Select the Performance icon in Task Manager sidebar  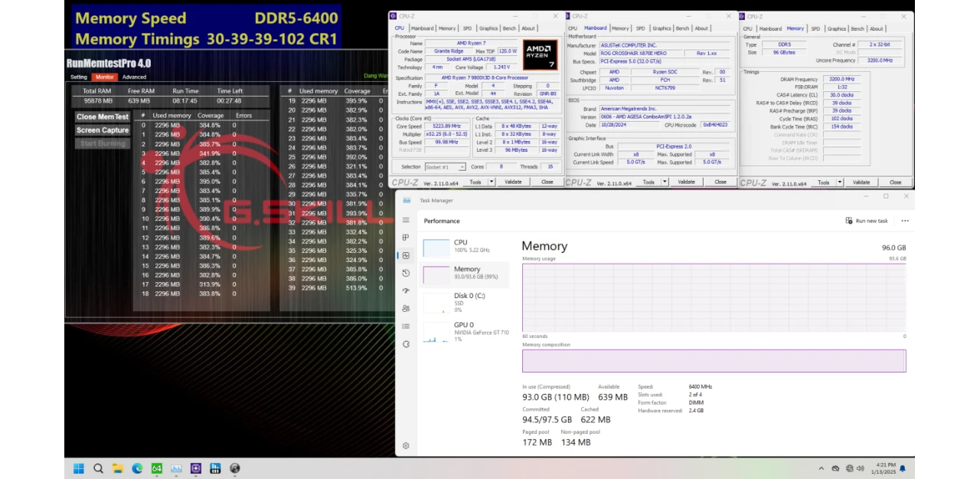(406, 255)
